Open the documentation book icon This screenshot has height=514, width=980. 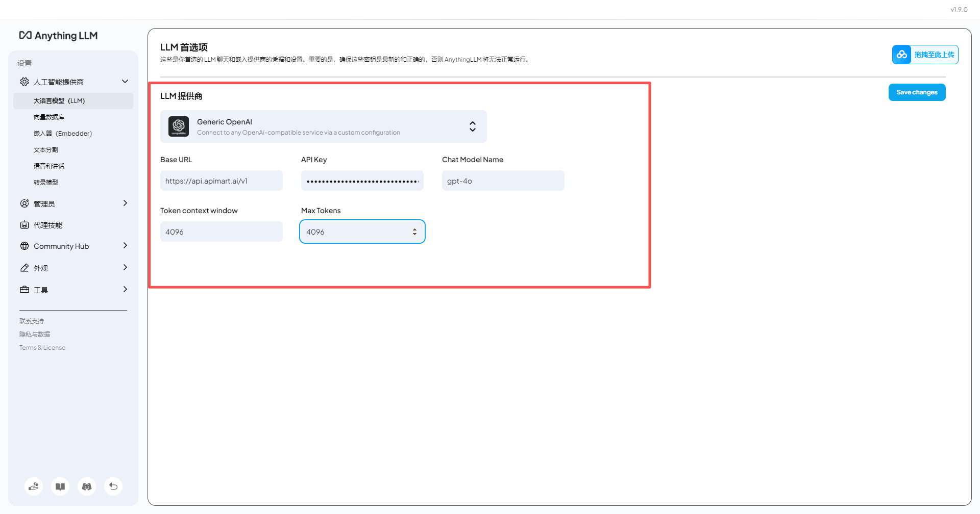tap(60, 486)
